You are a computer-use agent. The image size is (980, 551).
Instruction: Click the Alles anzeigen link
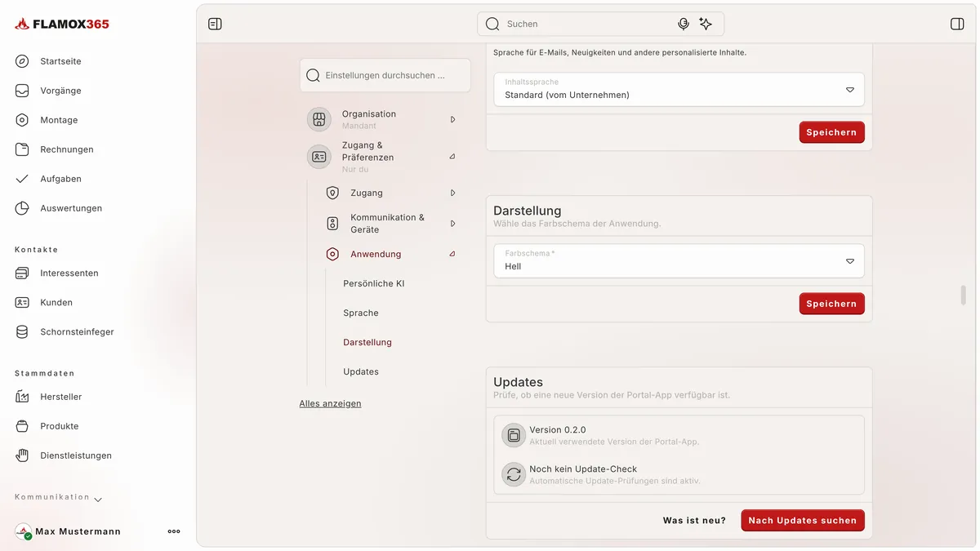[x=330, y=403]
